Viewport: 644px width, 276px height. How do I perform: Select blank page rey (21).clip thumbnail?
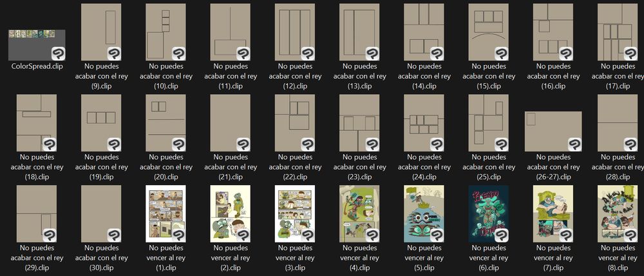231,123
